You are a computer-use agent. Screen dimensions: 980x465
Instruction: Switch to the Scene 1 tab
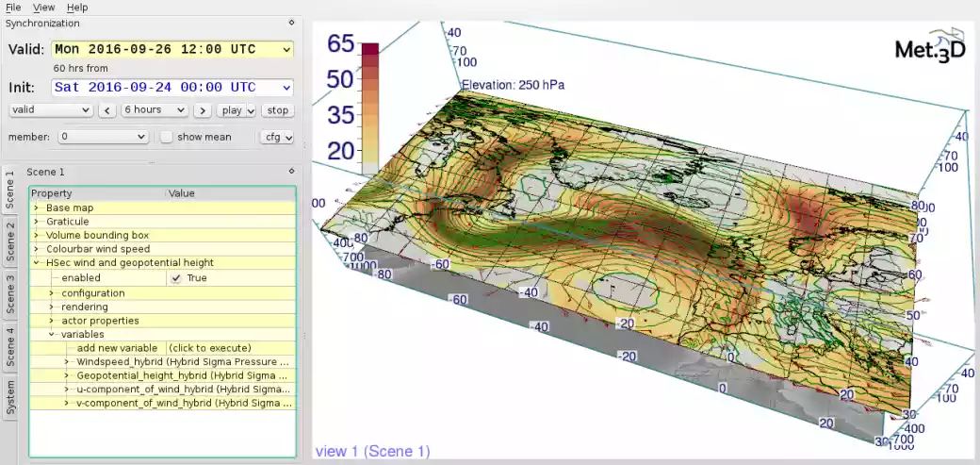(10, 191)
